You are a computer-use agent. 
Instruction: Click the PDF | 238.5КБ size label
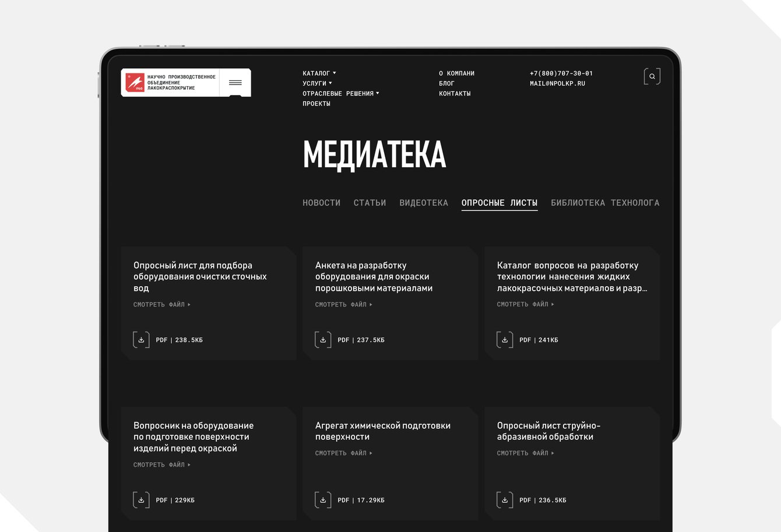(x=180, y=340)
